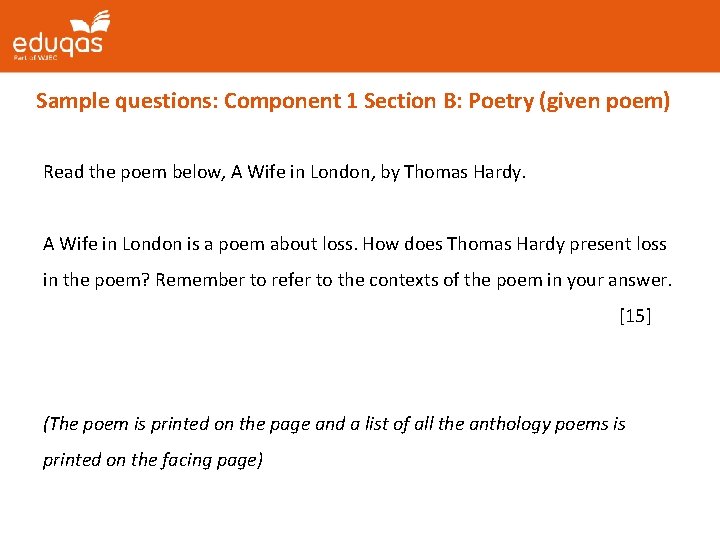Viewport: 720px width, 540px height.
Task: Click the italic text 'printed on the facing page)'
Action: 152,460
